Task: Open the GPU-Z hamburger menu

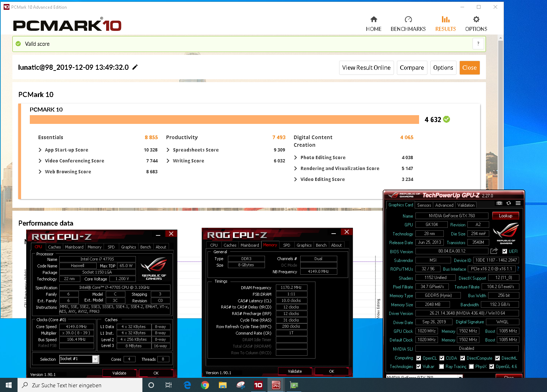Action: click(x=518, y=203)
